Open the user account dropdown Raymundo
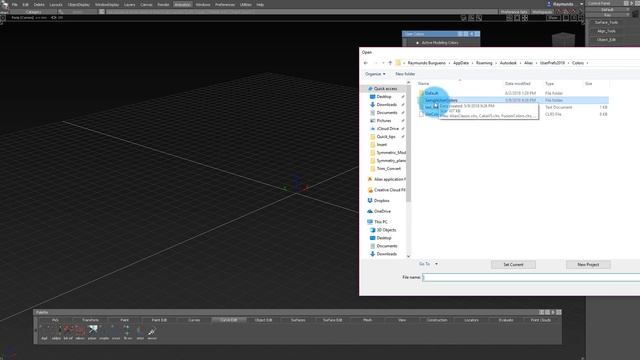Viewport: 640px width, 360px height. pyautogui.click(x=565, y=4)
